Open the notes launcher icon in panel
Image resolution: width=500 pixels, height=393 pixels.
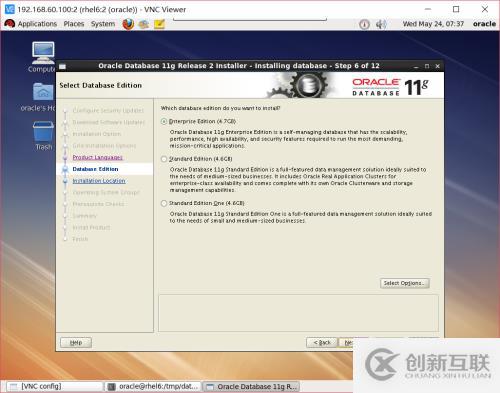[x=159, y=24]
